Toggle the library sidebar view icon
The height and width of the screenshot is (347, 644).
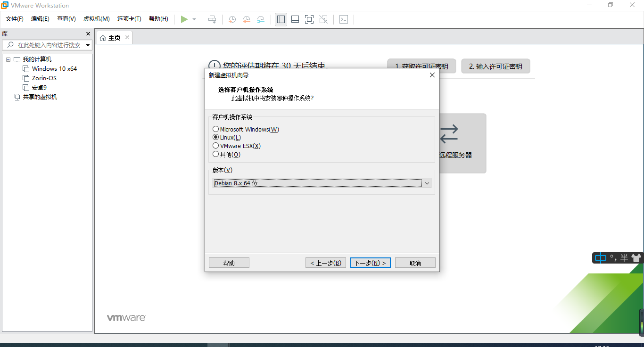click(281, 19)
